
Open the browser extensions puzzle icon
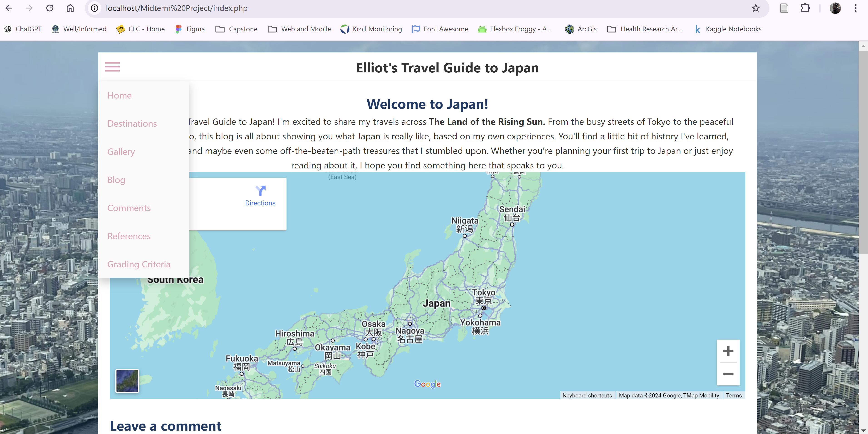click(805, 8)
